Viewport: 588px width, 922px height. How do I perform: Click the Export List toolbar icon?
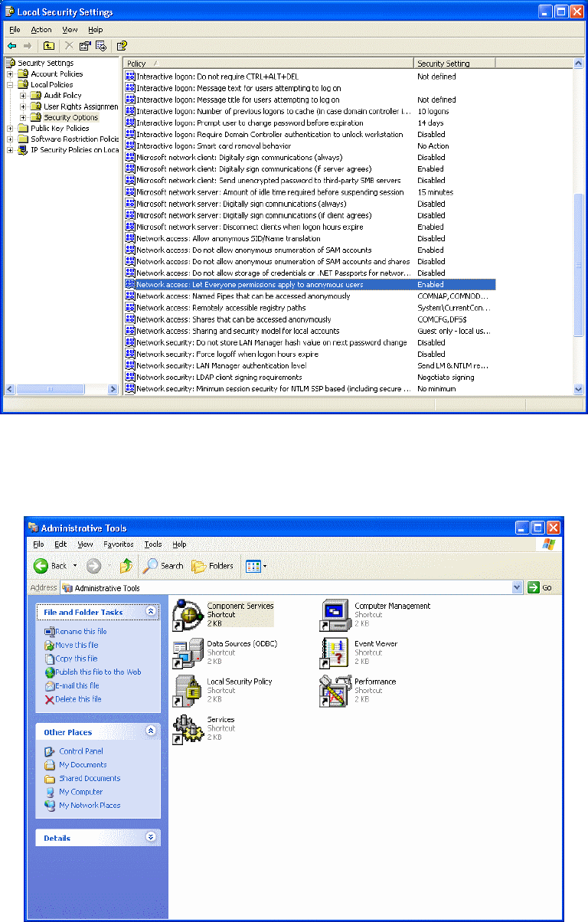(100, 46)
